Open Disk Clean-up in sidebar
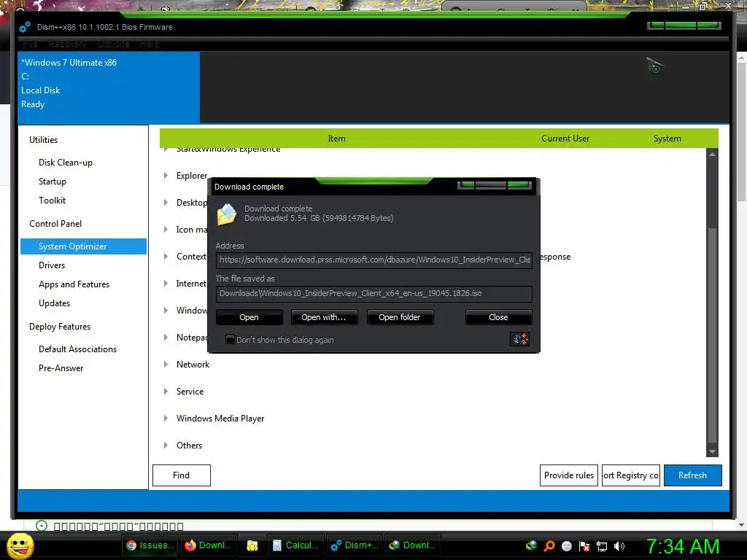 pos(65,163)
